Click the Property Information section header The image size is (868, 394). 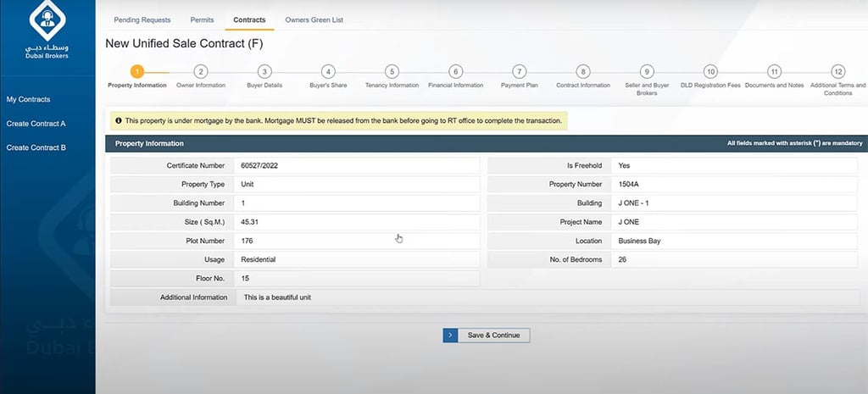tap(487, 143)
